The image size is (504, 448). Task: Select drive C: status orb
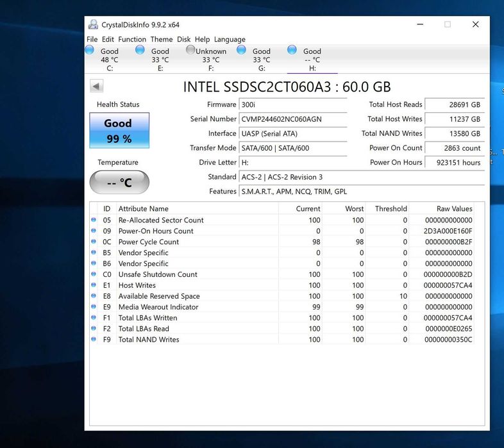pyautogui.click(x=90, y=50)
